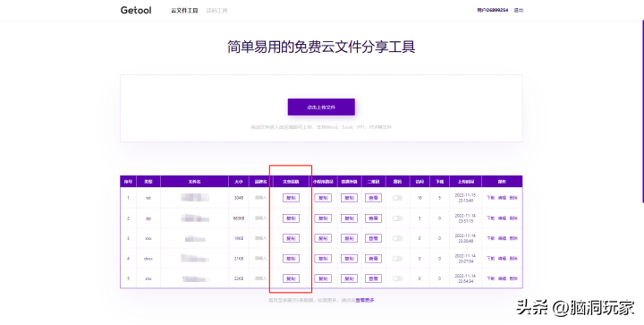Click 删除 for row 1 file
The height and width of the screenshot is (325, 644).
coord(513,198)
